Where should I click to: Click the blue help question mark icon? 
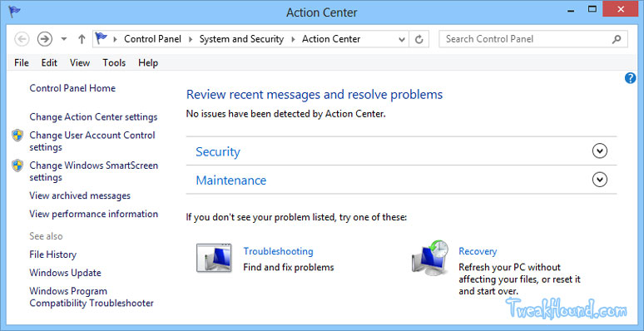[x=630, y=78]
